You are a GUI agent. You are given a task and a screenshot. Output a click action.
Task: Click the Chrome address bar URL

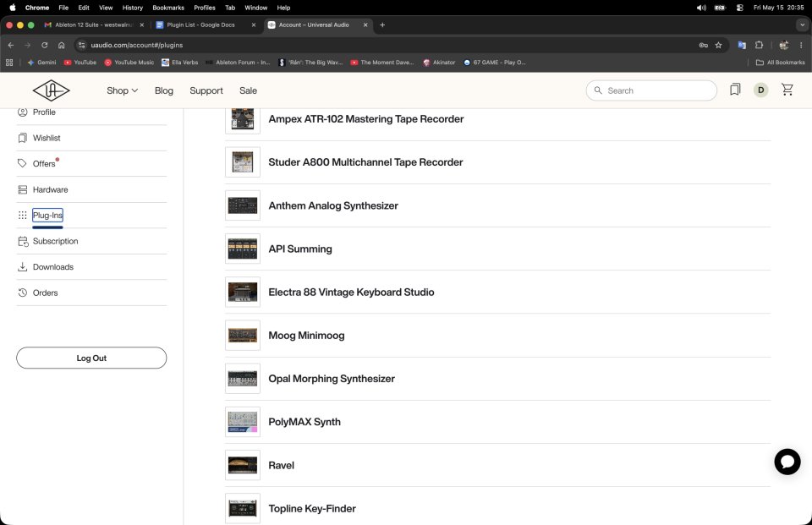pyautogui.click(x=137, y=45)
